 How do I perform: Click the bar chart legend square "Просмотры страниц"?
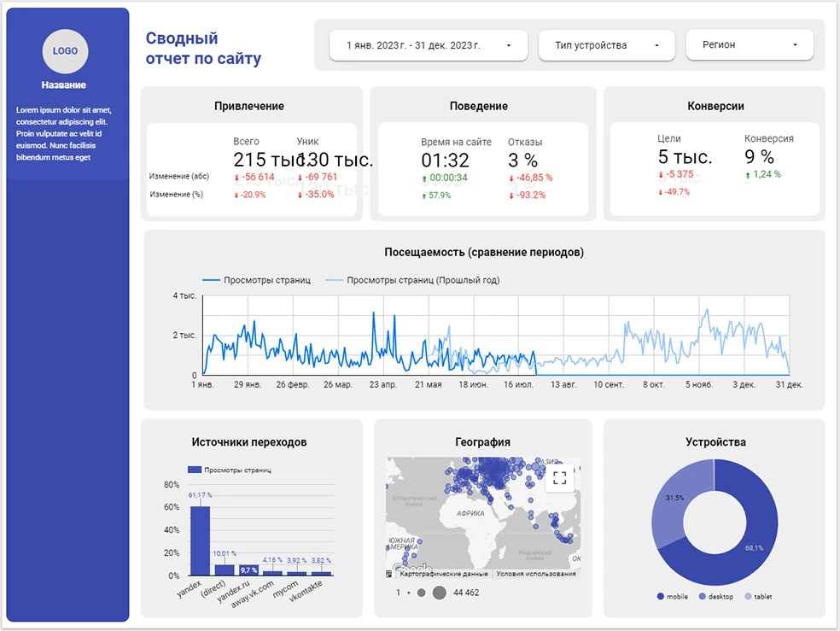point(194,470)
